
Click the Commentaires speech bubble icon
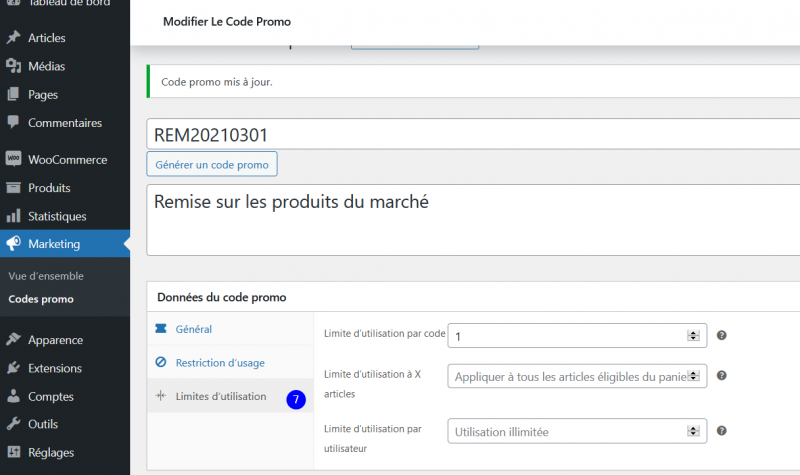click(14, 122)
